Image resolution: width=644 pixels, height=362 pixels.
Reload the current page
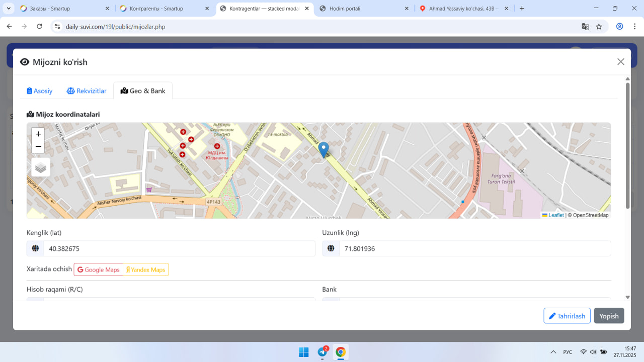39,27
